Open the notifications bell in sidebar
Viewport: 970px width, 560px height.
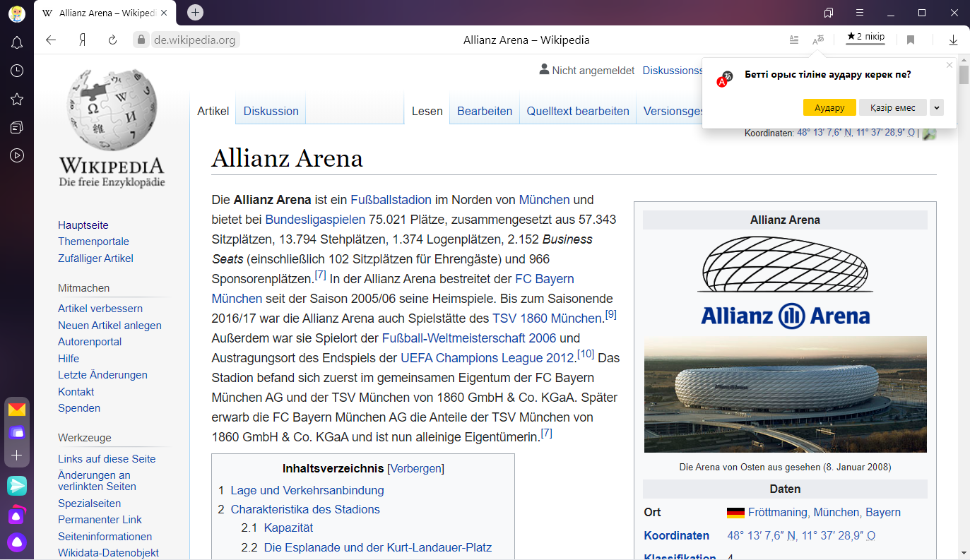click(17, 43)
